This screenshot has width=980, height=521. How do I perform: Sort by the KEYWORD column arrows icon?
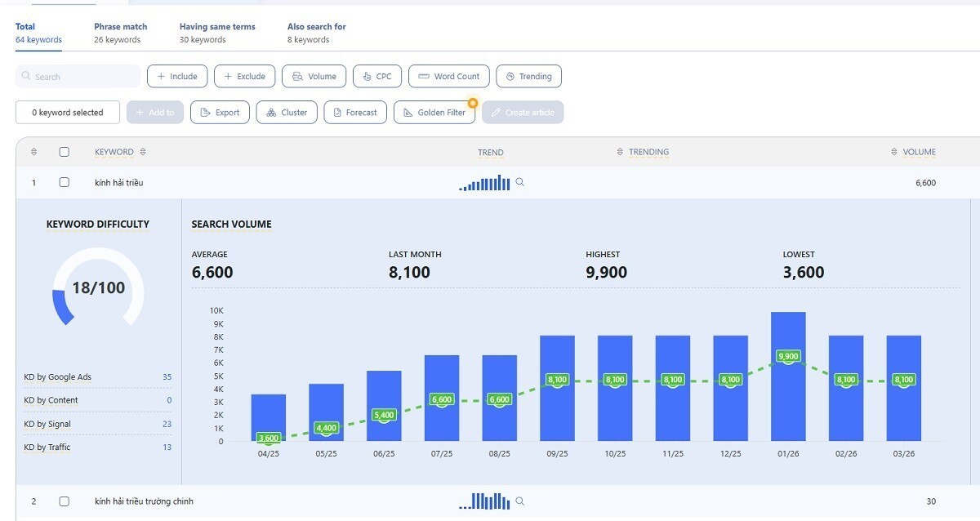tap(143, 152)
